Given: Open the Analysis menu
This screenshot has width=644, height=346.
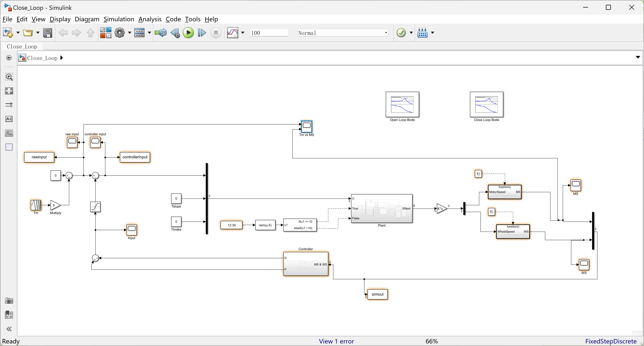Looking at the screenshot, I should [x=150, y=19].
